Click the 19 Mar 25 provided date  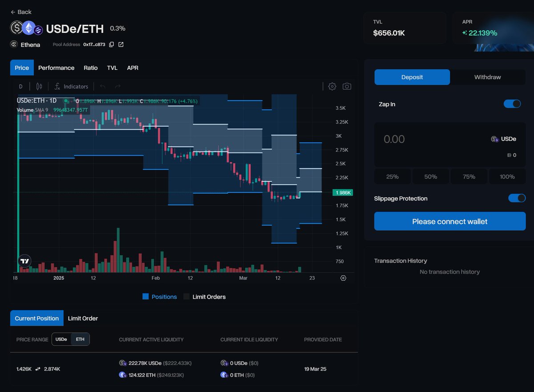[x=315, y=369]
